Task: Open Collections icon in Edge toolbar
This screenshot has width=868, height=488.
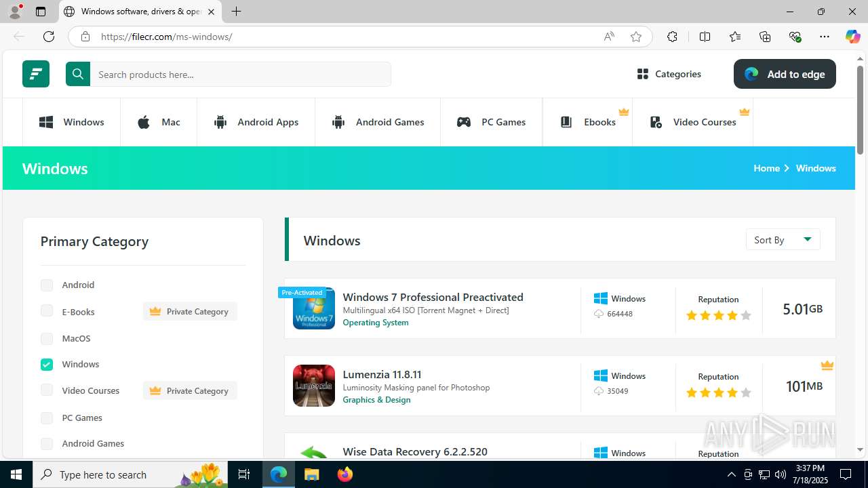Action: pos(765,37)
